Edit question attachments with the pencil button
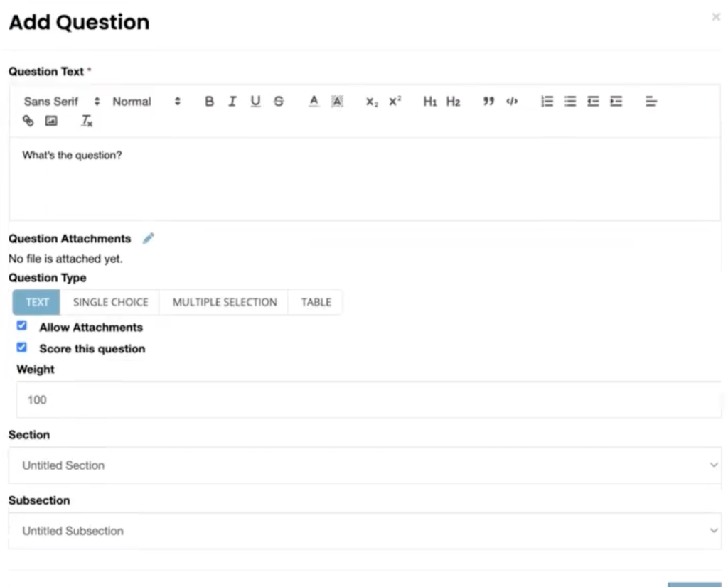This screenshot has height=587, width=728. coord(149,238)
